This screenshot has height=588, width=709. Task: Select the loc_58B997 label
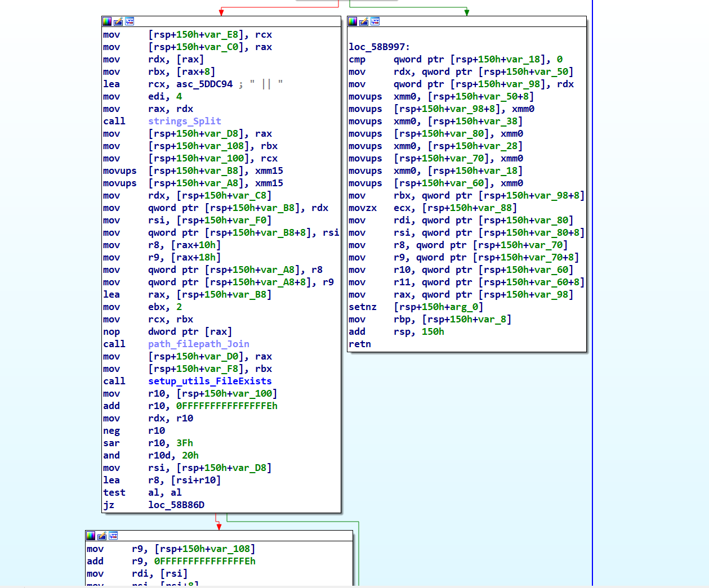[378, 47]
